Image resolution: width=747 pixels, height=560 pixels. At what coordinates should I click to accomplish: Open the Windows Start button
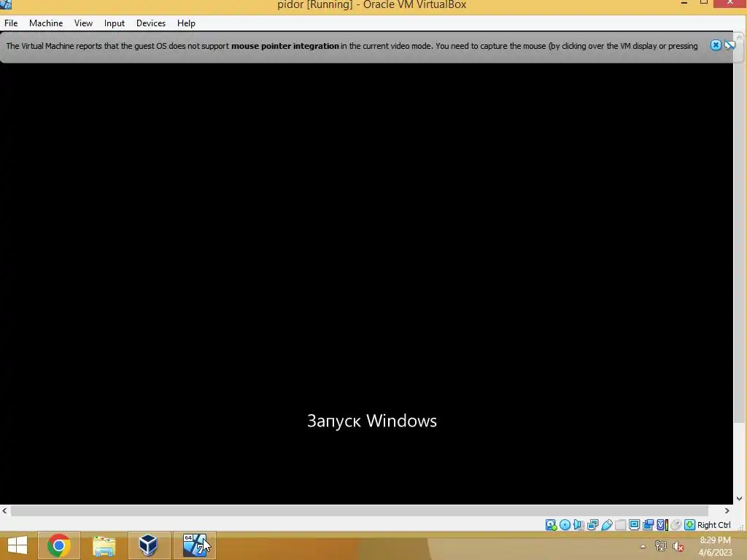pyautogui.click(x=18, y=545)
